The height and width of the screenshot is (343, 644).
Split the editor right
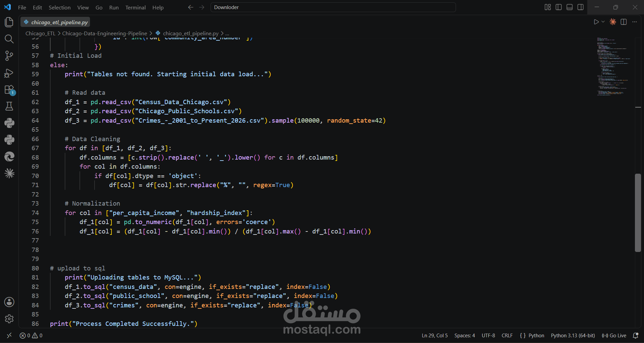tap(624, 22)
